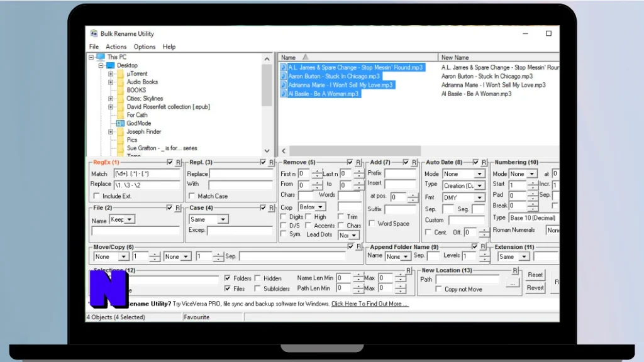Enable Word Space in Add section
Viewport: 644px width, 362px height.
(x=372, y=224)
